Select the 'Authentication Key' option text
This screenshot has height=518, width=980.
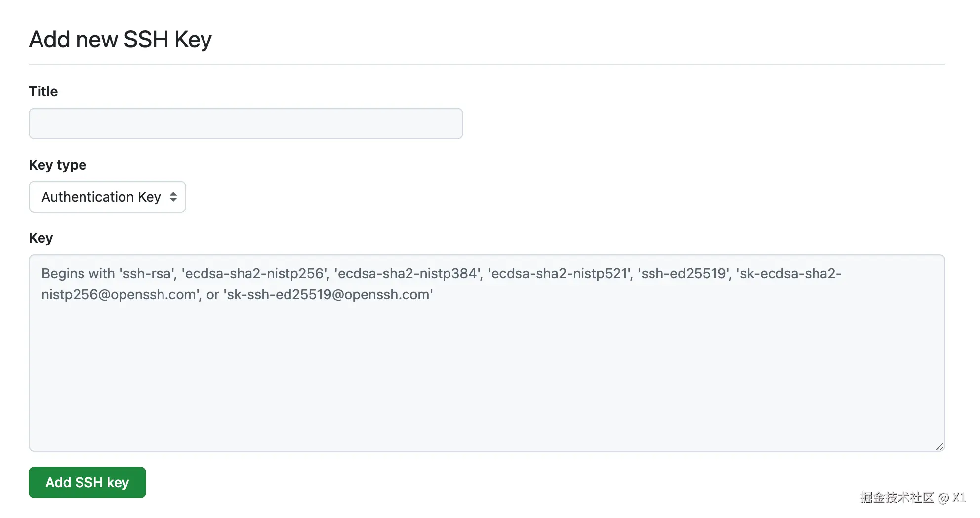coord(101,197)
